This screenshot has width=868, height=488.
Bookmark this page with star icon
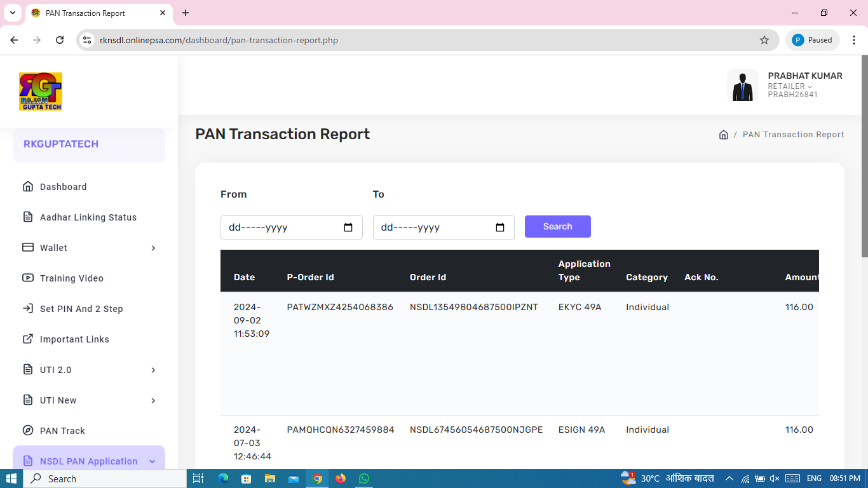pyautogui.click(x=764, y=40)
